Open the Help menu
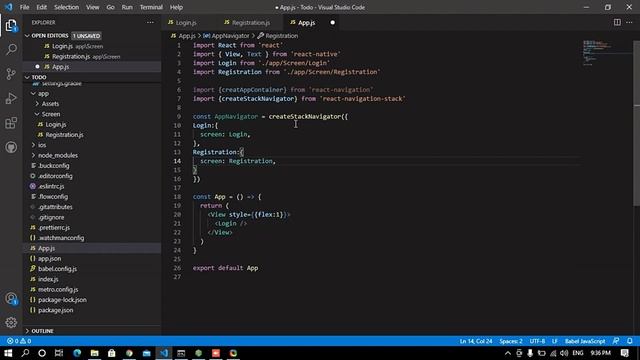 [176, 7]
